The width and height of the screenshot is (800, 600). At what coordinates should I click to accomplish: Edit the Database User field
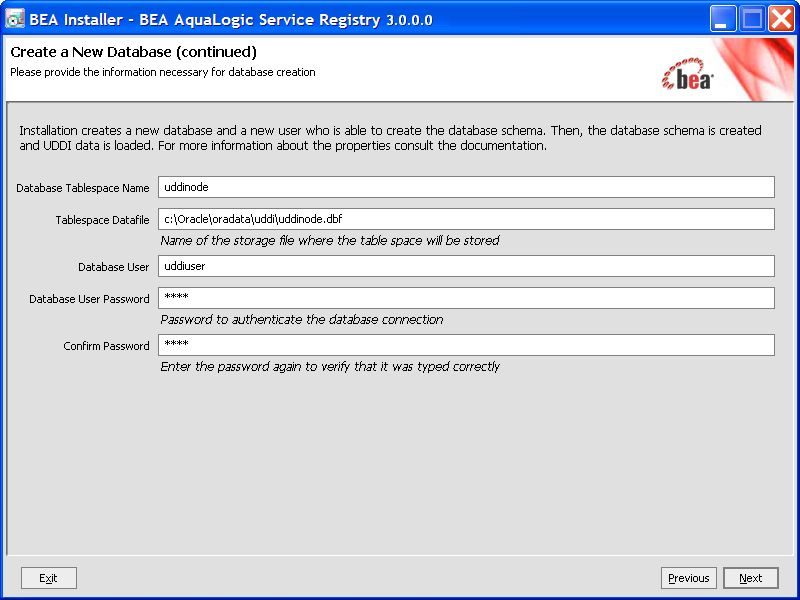pos(466,266)
